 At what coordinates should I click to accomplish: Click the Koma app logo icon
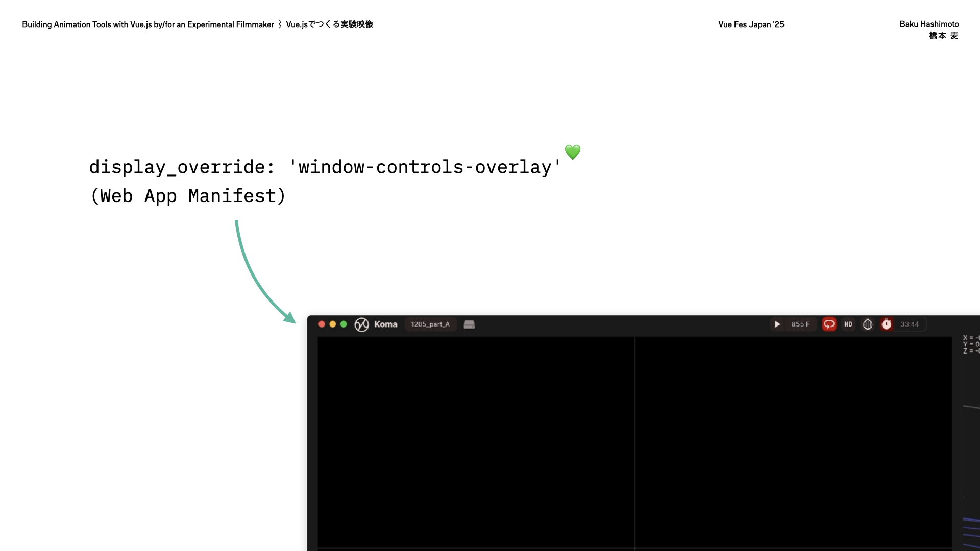click(361, 324)
